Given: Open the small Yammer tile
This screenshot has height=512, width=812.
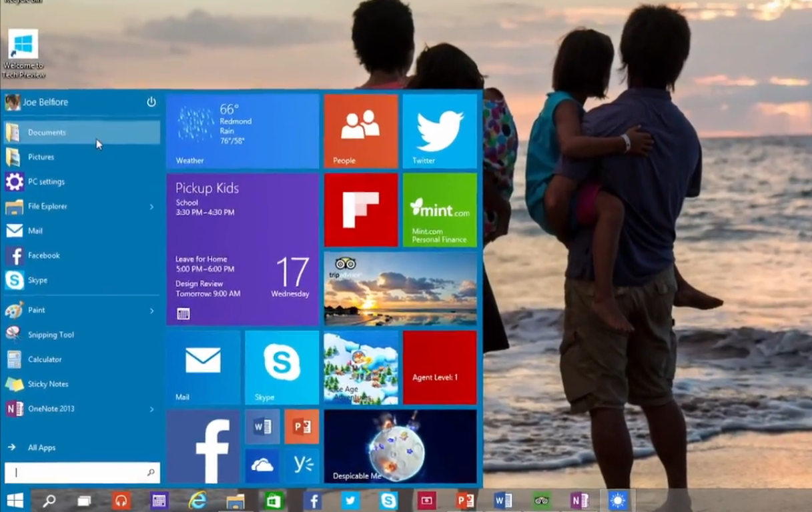Looking at the screenshot, I should (x=302, y=465).
